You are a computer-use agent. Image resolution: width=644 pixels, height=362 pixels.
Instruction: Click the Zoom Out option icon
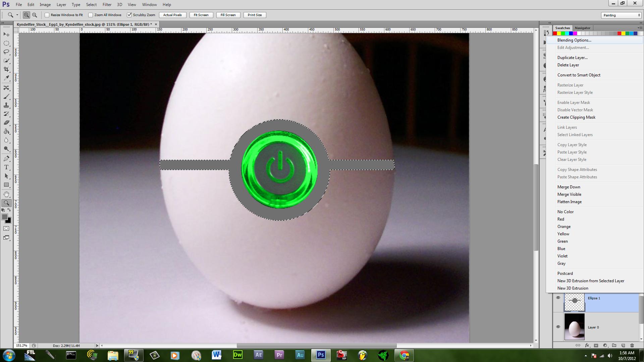(x=35, y=15)
